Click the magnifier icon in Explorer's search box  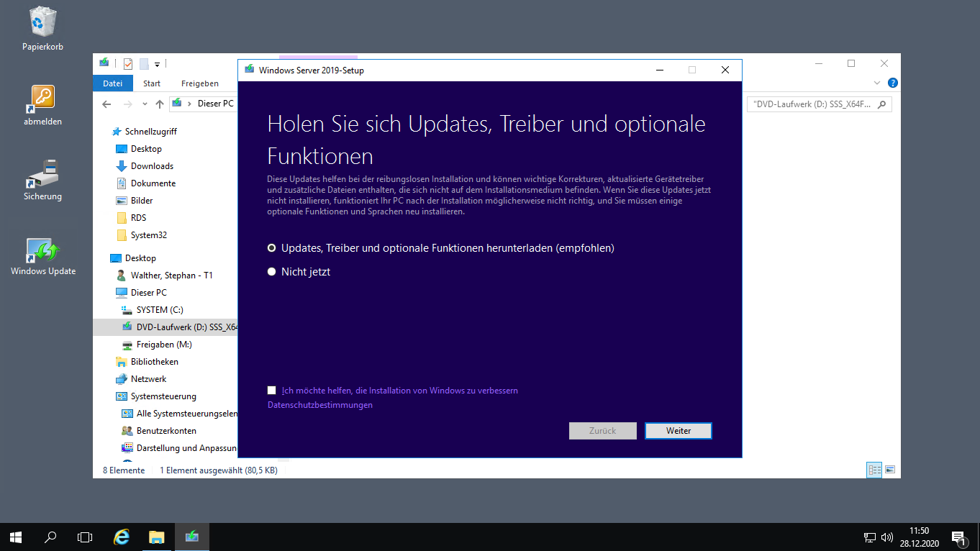[883, 104]
